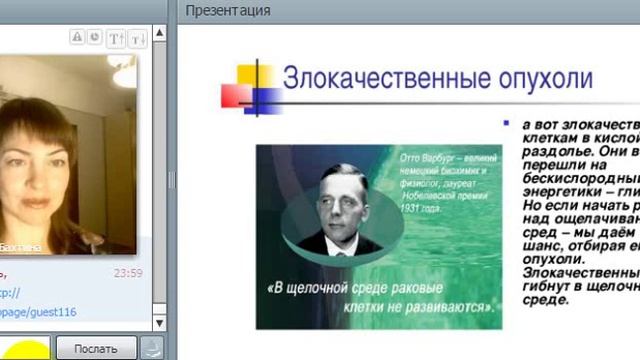Click the panel splitter grip handle
The image size is (640, 360).
point(172,180)
